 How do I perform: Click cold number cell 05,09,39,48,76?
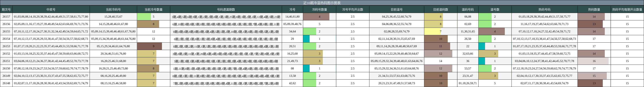(x=292, y=24)
